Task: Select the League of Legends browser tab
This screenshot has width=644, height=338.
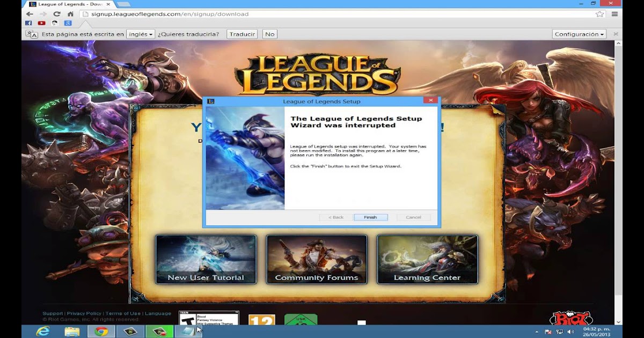Action: 69,4
